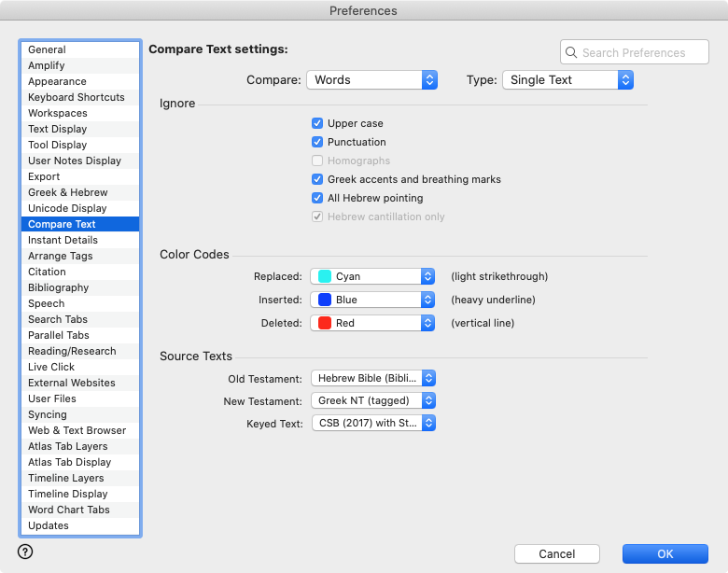Screen dimensions: 728x573
Task: Switch to Instant Details preferences
Action: pos(63,240)
